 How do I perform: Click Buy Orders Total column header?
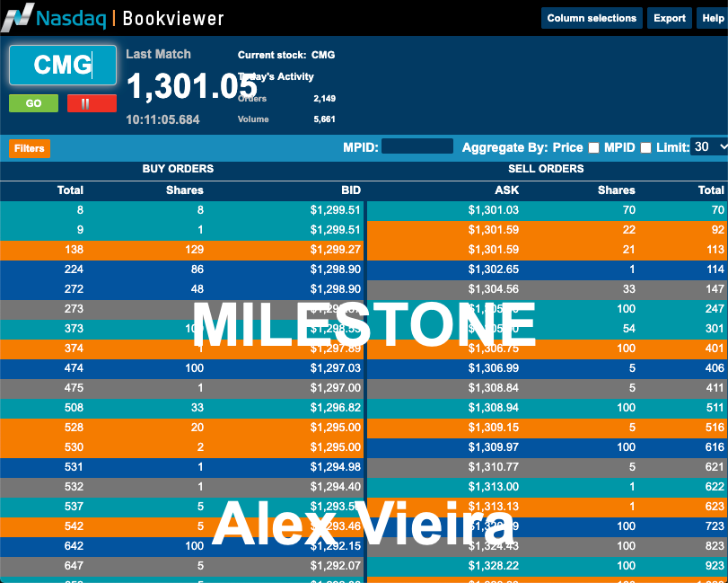pos(70,190)
